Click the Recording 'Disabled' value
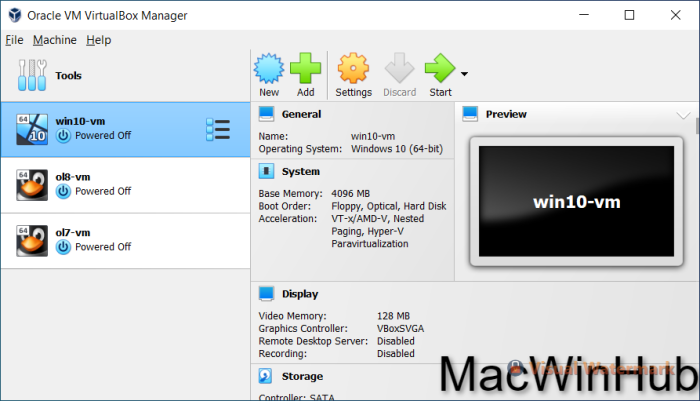Image resolution: width=700 pixels, height=401 pixels. point(396,353)
